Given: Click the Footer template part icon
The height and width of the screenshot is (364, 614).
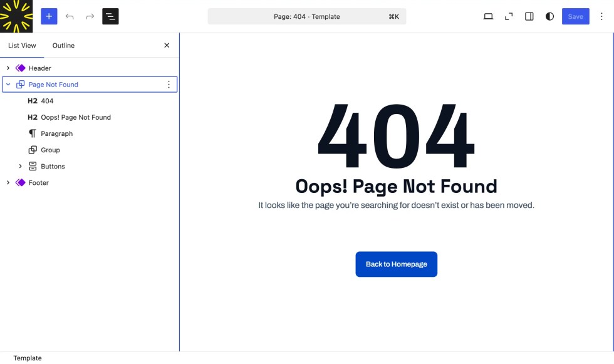Looking at the screenshot, I should (20, 183).
